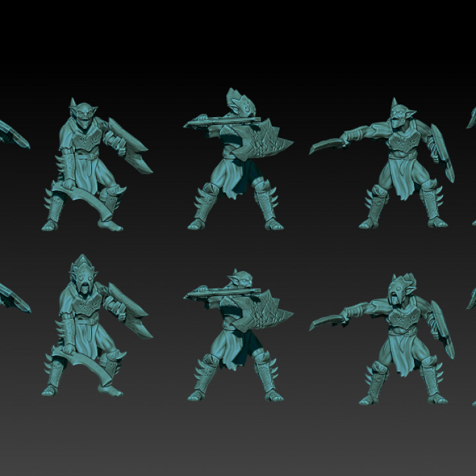Select the bottom-middle goblin's bare head
Image resolution: width=476 pixels, height=476 pixels.
(x=241, y=281)
